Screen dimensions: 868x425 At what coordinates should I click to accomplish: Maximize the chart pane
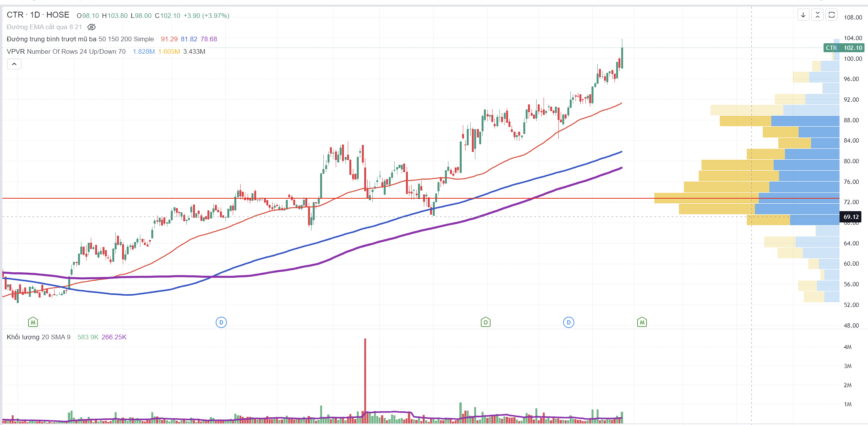click(x=831, y=15)
